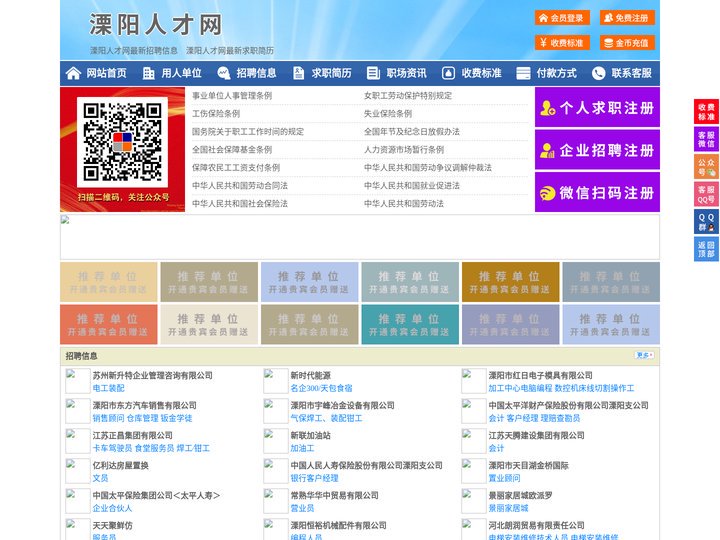The width and height of the screenshot is (720, 540).
Task: Click the logo image beside 苏州新升特企业管理咨询有限公司
Action: click(x=78, y=381)
